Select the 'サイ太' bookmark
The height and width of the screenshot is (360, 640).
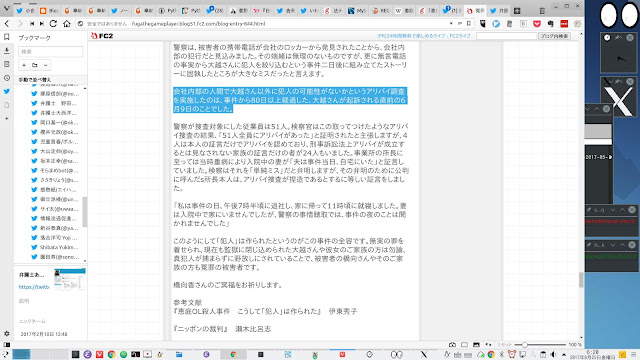pos(55,209)
